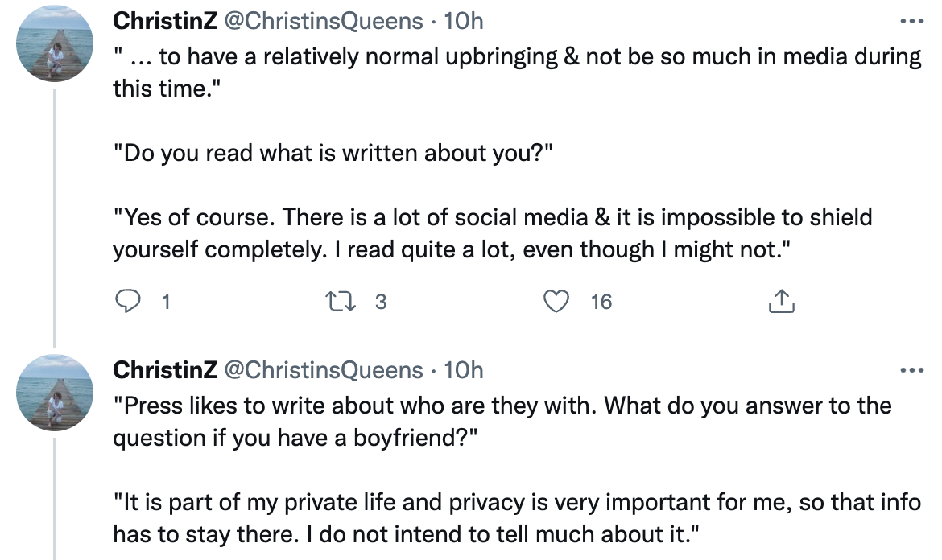This screenshot has height=560, width=942.
Task: Open ChristinZ profile name in second tweet
Action: click(x=164, y=370)
